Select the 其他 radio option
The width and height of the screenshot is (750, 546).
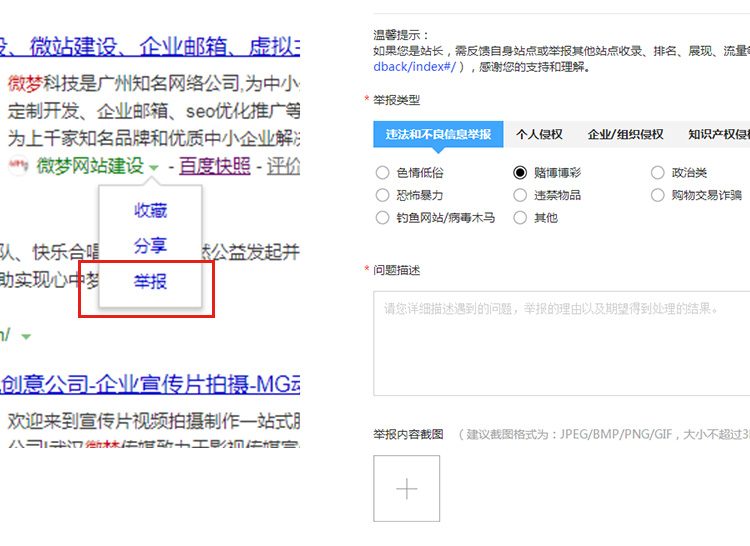pos(520,217)
